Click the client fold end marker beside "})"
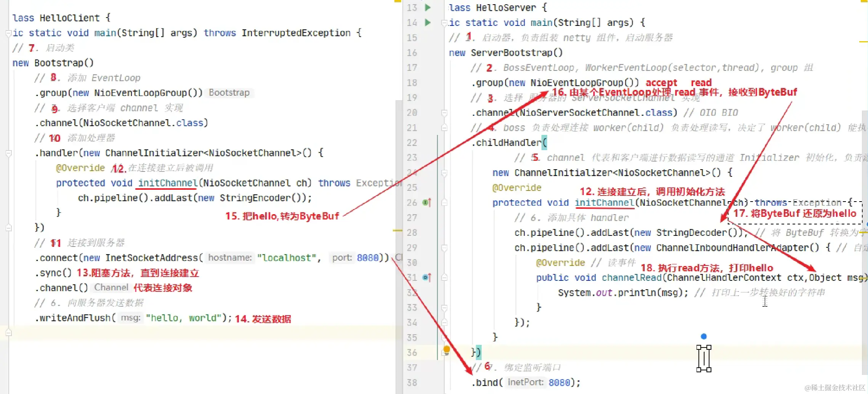Screen dimensions: 868x394 pyautogui.click(x=8, y=228)
